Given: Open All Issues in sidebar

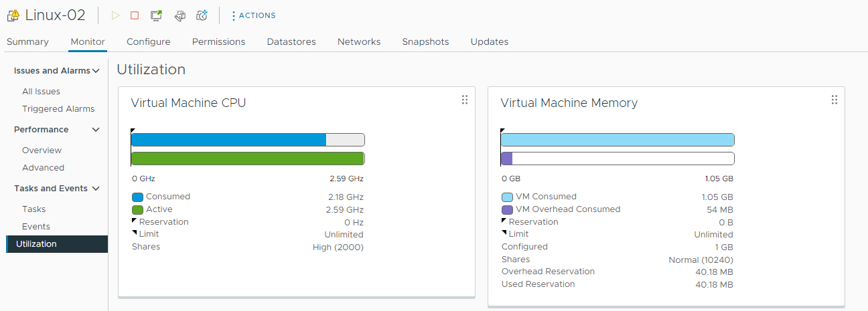Looking at the screenshot, I should coord(41,92).
